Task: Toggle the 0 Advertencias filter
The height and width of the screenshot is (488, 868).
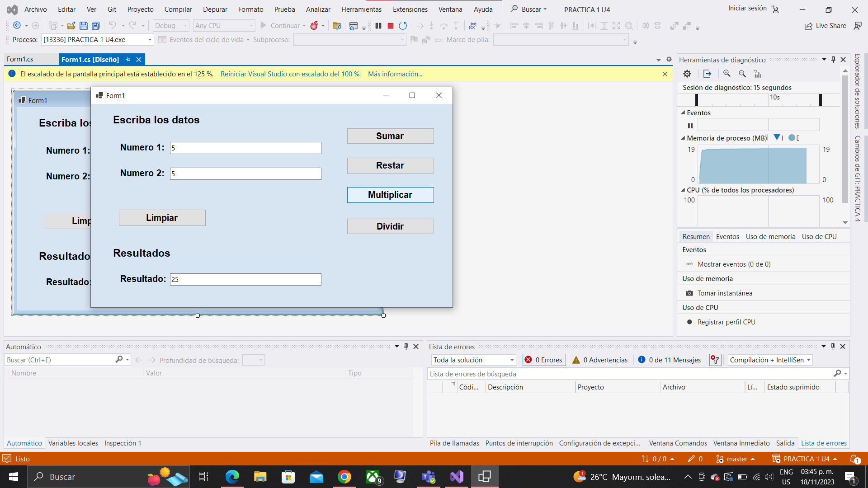Action: 599,360
